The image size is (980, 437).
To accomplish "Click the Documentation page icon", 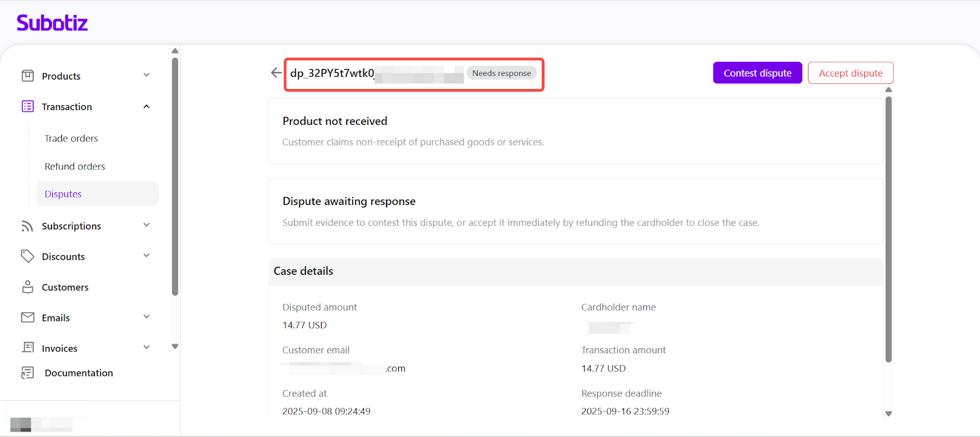I will click(x=28, y=373).
